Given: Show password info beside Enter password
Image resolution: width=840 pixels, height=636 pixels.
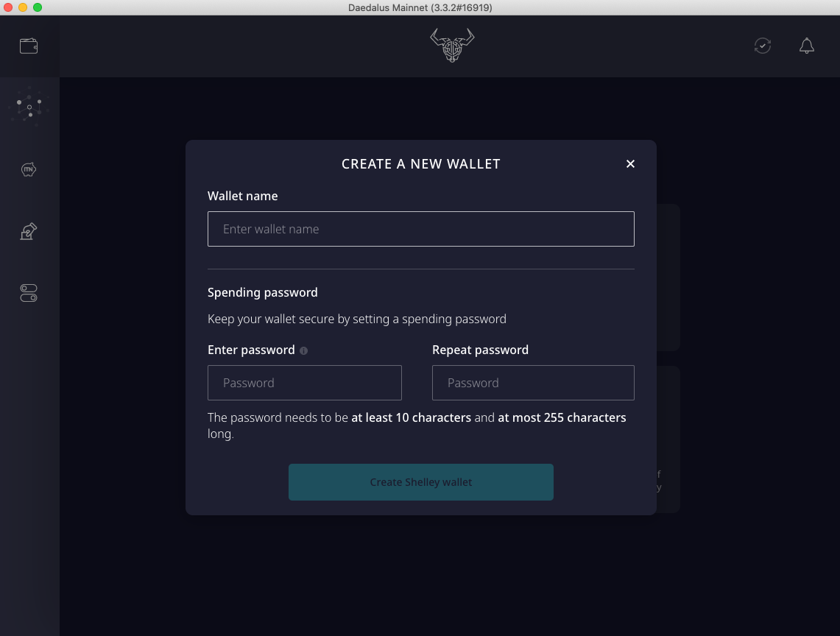Looking at the screenshot, I should (304, 351).
